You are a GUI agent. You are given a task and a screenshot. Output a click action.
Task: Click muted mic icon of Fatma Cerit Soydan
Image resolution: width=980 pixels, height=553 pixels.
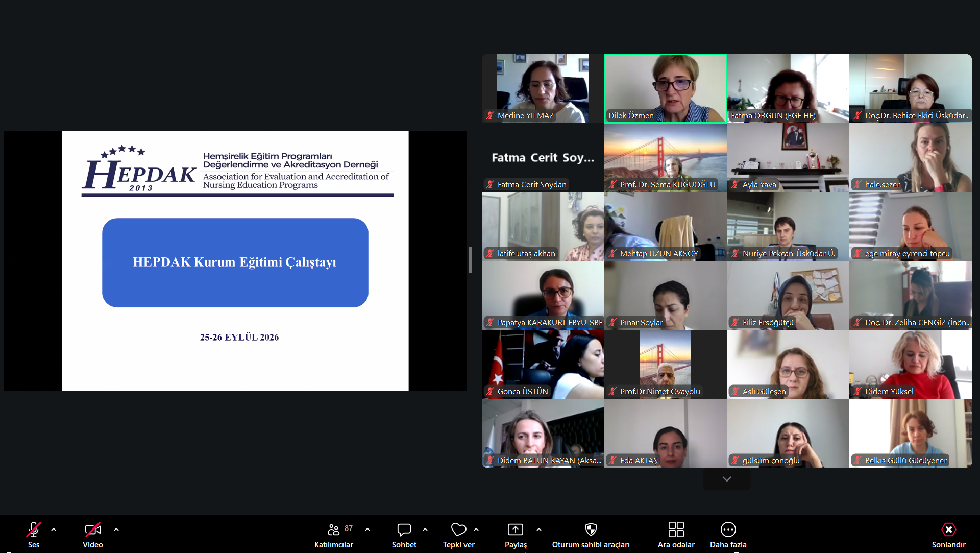click(490, 185)
